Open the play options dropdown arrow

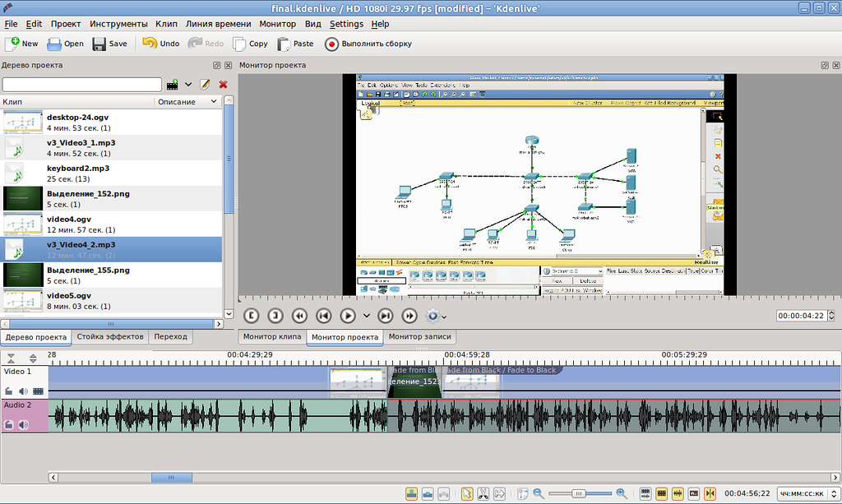[x=366, y=316]
